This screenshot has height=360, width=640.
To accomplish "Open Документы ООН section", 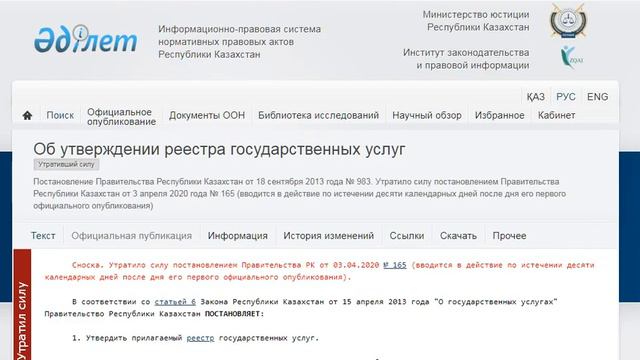I will [207, 116].
